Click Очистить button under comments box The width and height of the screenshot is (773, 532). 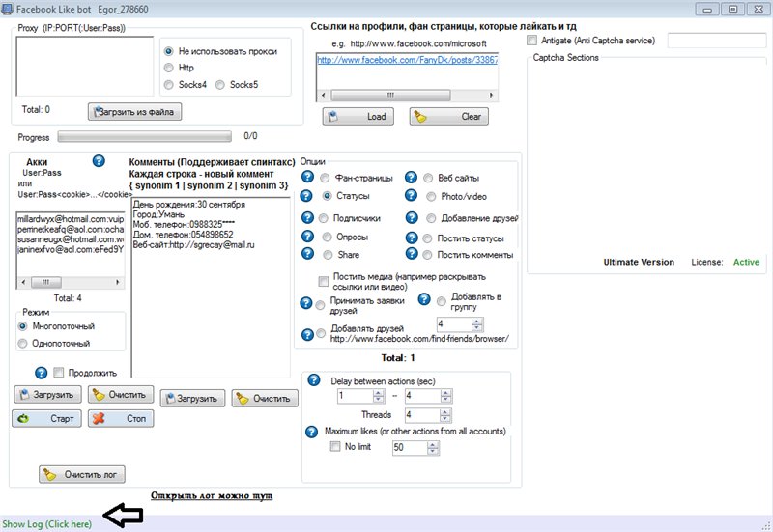coord(265,398)
